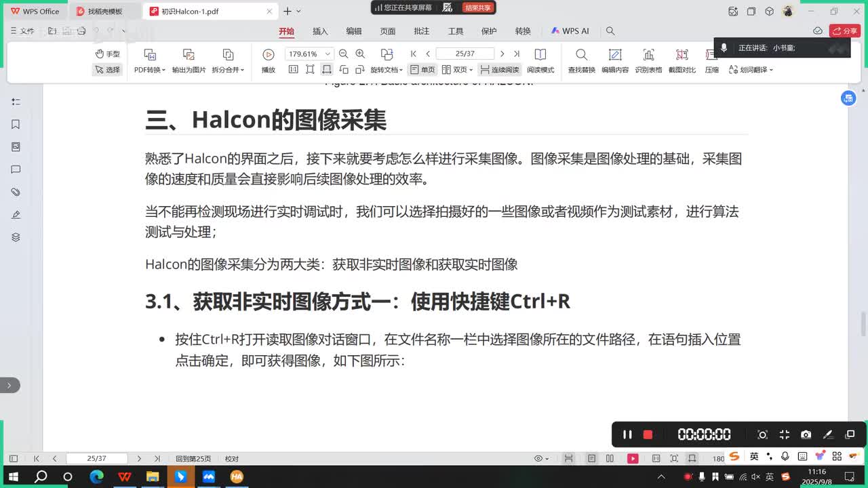868x488 pixels.
Task: Pause the screen recording
Action: pyautogui.click(x=627, y=434)
